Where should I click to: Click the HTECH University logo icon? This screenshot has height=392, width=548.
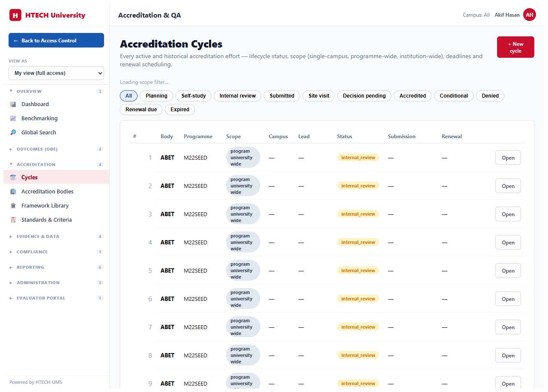coord(15,15)
